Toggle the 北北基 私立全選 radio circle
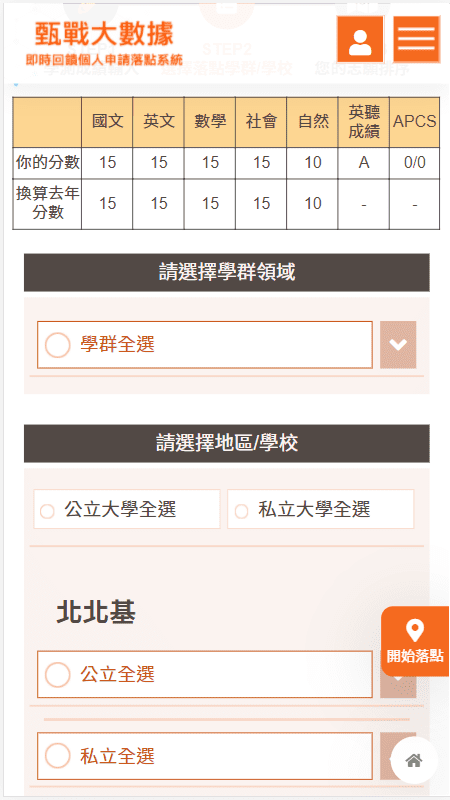The width and height of the screenshot is (450, 800). tap(58, 756)
